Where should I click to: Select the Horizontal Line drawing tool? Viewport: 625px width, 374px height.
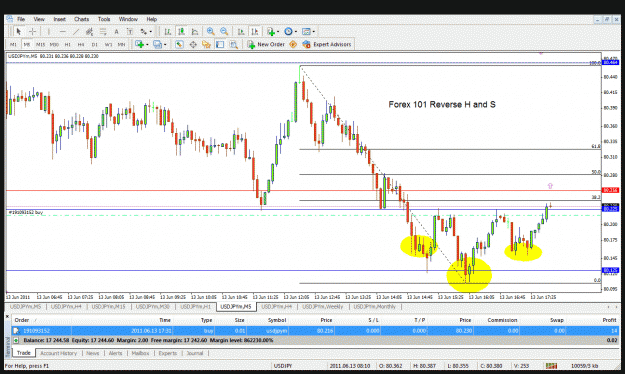pos(62,31)
